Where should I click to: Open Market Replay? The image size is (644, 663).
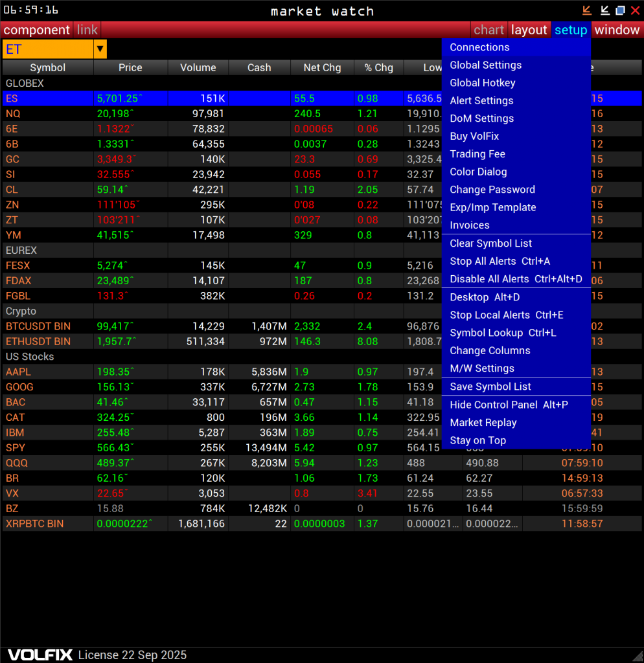[516, 422]
